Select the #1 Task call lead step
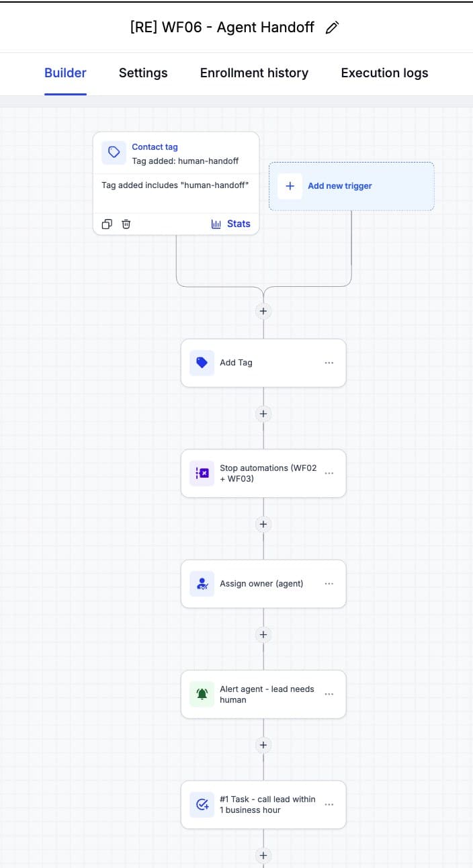 [x=263, y=804]
